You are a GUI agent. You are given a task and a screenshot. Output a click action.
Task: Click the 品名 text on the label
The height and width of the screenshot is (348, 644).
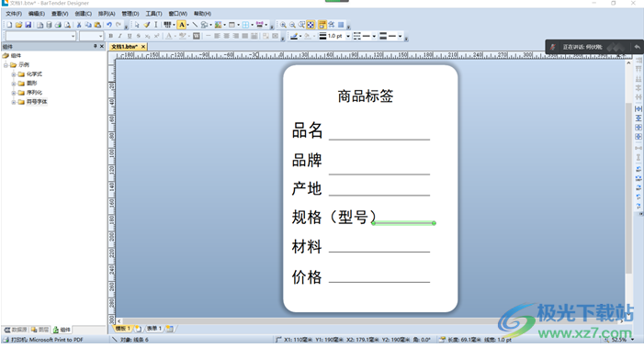click(x=307, y=130)
